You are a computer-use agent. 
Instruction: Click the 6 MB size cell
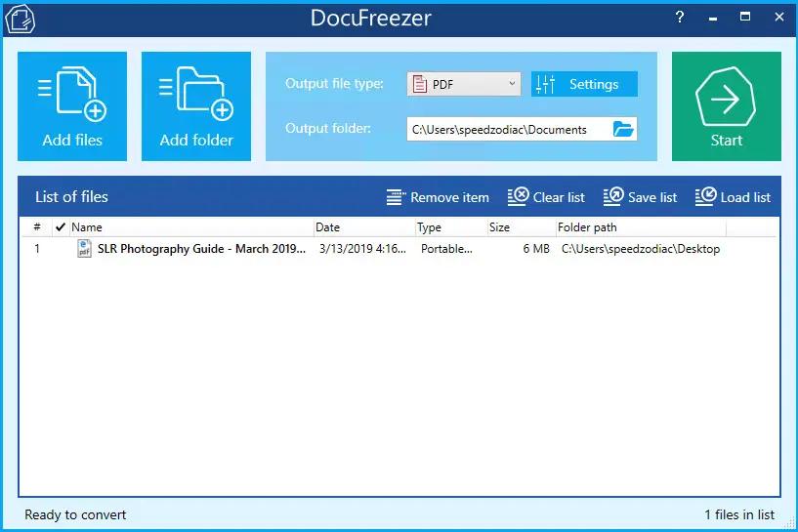(x=536, y=249)
